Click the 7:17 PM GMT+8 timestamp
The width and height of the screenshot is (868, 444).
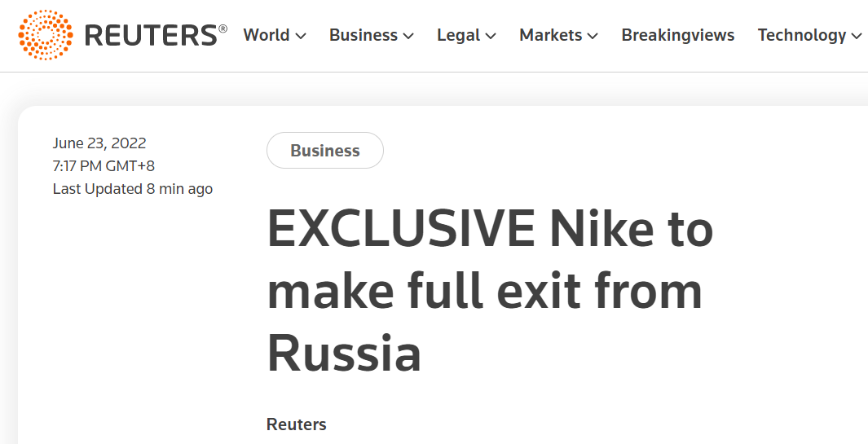[x=104, y=166]
